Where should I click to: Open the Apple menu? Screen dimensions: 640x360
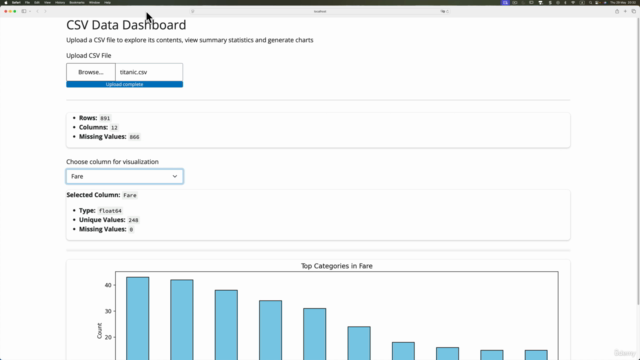(x=6, y=2)
